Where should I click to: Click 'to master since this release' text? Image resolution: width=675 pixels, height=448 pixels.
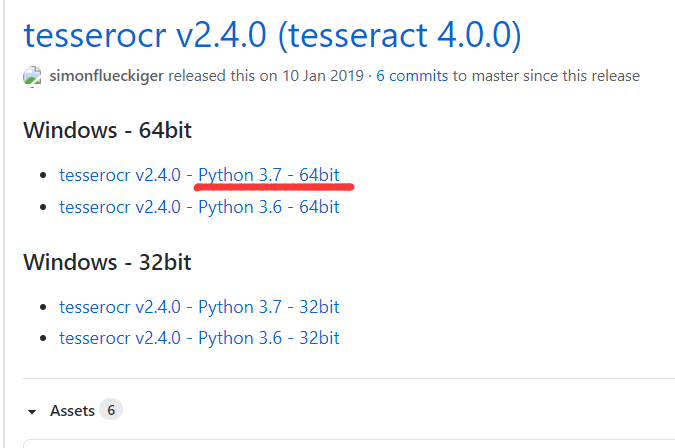[x=546, y=76]
